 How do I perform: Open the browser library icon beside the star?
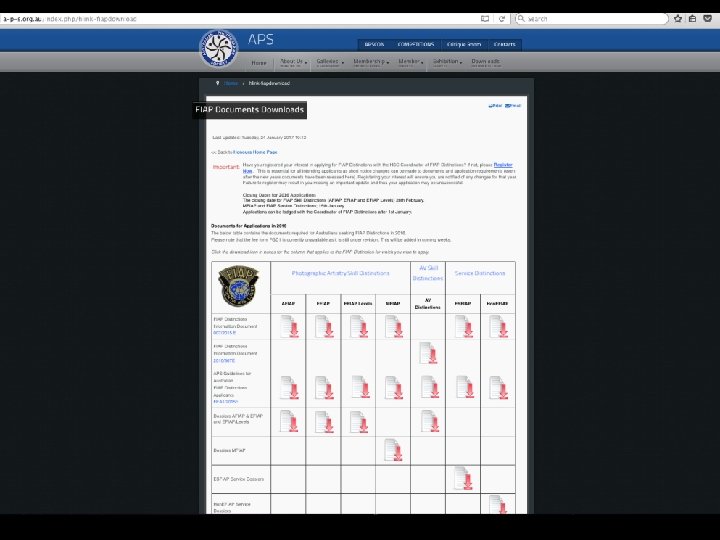693,19
